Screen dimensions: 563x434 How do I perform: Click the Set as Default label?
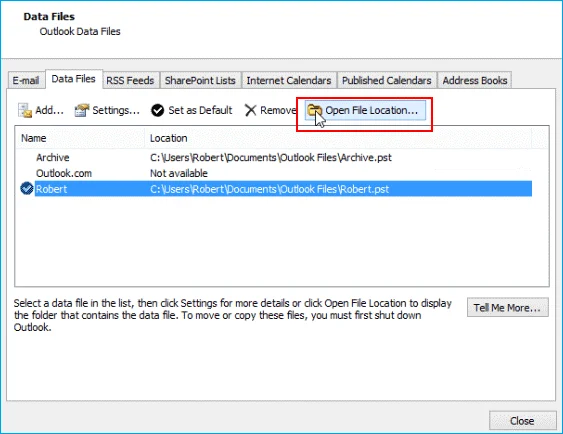pyautogui.click(x=200, y=110)
